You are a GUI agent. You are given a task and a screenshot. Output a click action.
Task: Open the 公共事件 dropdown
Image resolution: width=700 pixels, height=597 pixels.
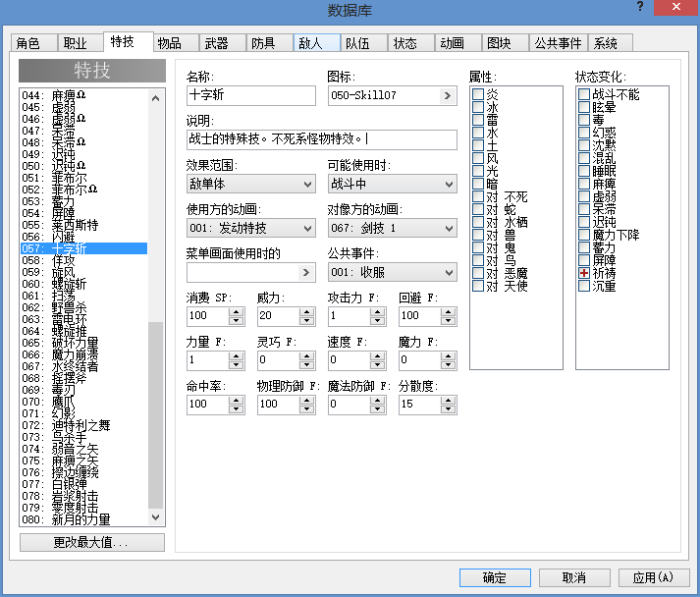(393, 272)
